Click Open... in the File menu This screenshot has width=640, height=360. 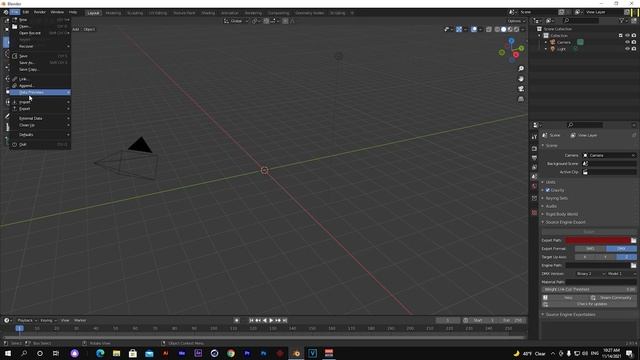point(40,26)
